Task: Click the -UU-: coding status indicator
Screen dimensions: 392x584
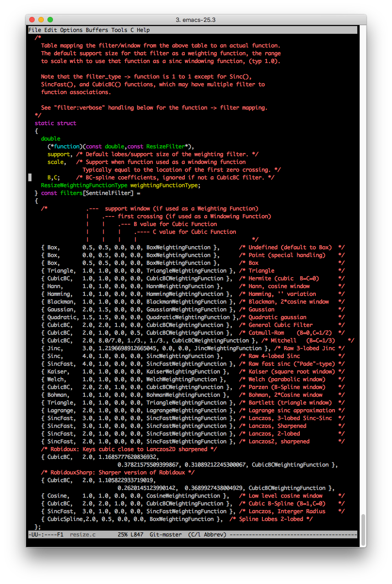Action: (37, 535)
